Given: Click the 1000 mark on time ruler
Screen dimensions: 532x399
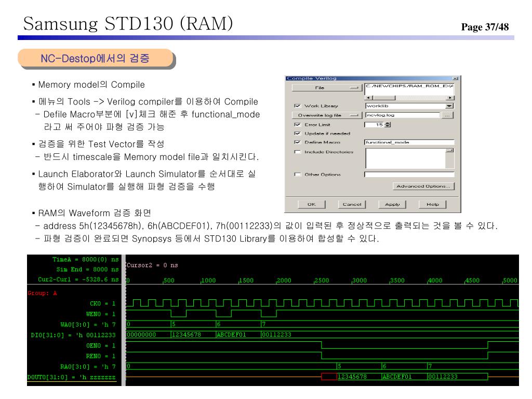Looking at the screenshot, I should (208, 281).
